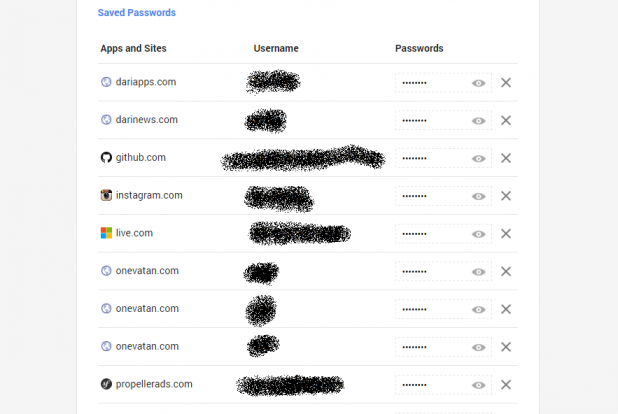The image size is (618, 414).
Task: Remove the live.com password entry
Action: (506, 233)
